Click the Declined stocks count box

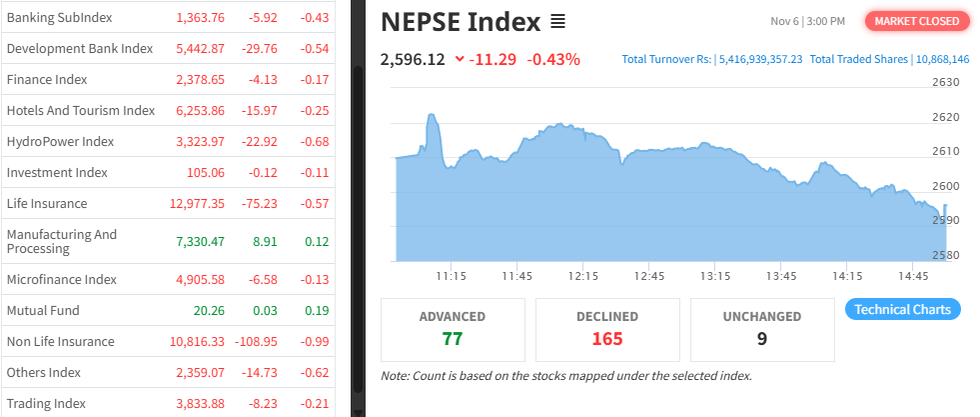coord(607,329)
